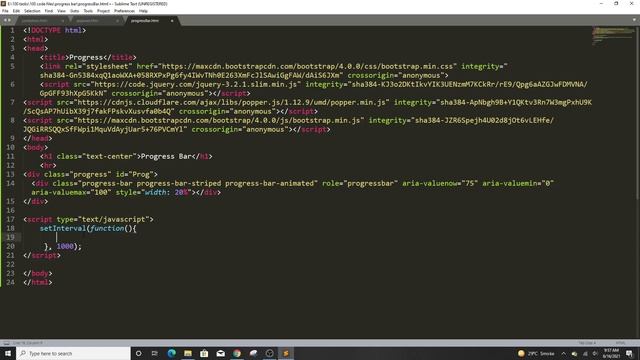Open the Tools menu
The image size is (640, 360).
pos(88,11)
